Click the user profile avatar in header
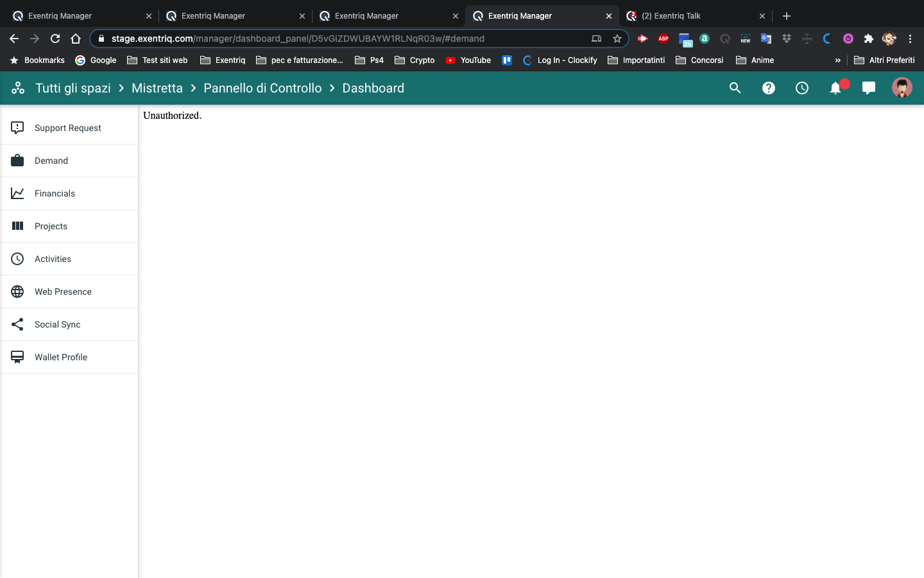 point(902,88)
